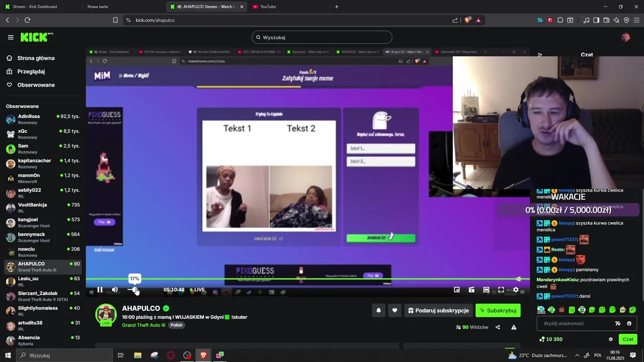The image size is (644, 362).
Task: Open Brave Shields lion icon
Action: click(x=468, y=20)
